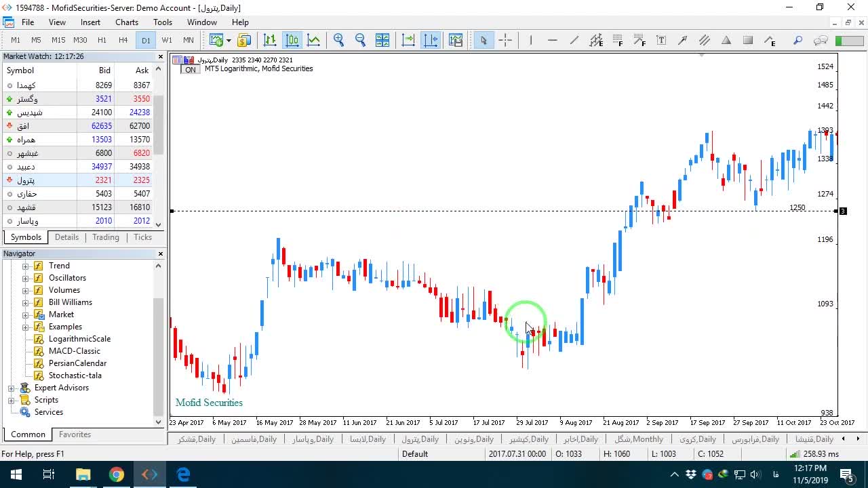Open the Navigator Favorites tab
Viewport: 868px width, 488px height.
[75, 434]
